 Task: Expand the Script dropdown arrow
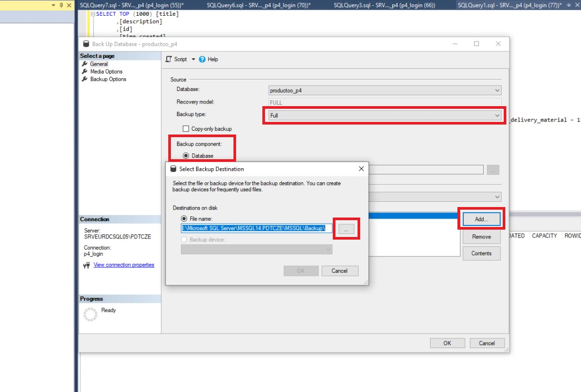click(x=193, y=59)
